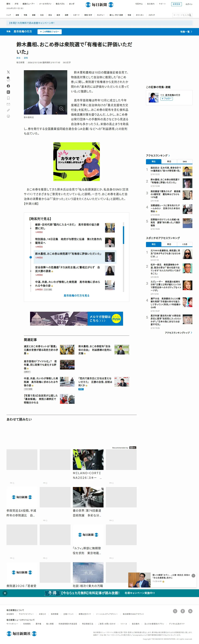Image resolution: width=199 pixels, height=644 pixels.
Task: Open the 毎日新聞 logo at top center
Action: (x=99, y=4)
